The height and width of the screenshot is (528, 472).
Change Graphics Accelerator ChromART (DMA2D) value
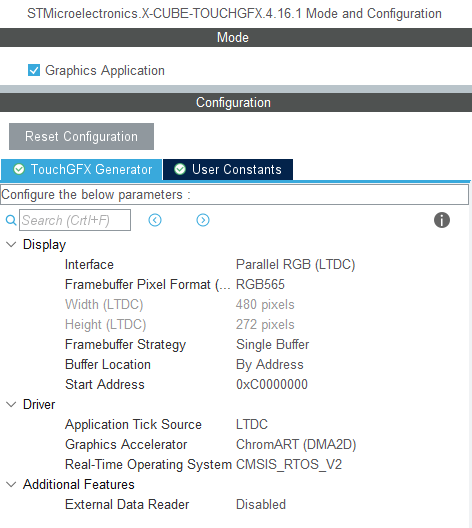(296, 444)
